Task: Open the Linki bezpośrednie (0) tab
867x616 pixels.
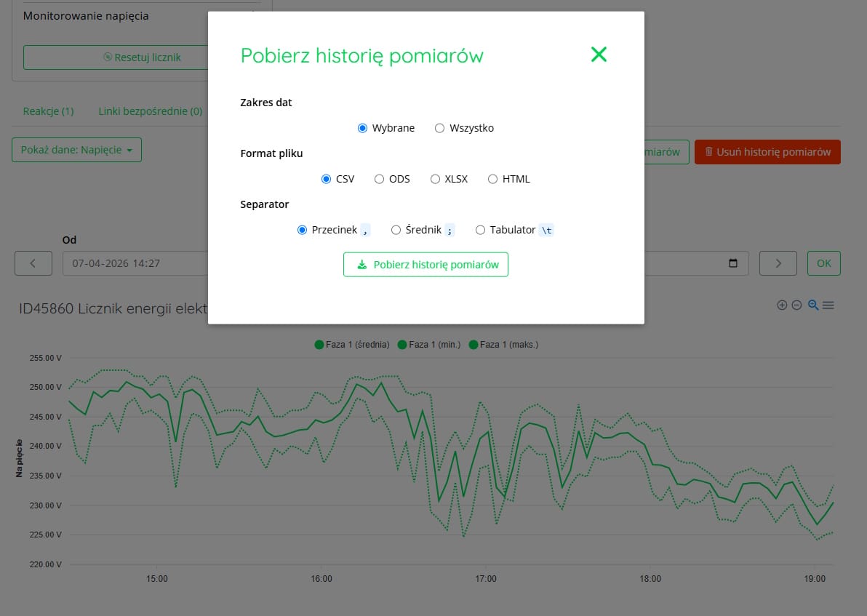Action: [150, 111]
